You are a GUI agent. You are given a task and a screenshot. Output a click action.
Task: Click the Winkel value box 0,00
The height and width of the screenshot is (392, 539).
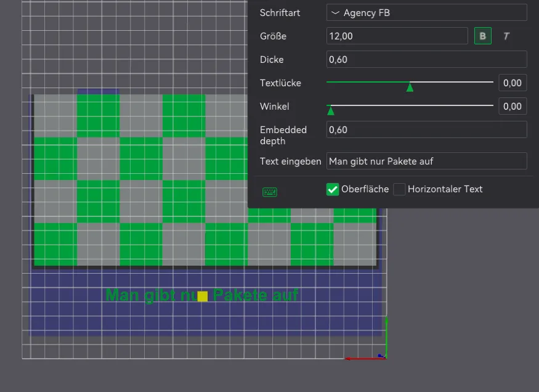click(x=513, y=106)
